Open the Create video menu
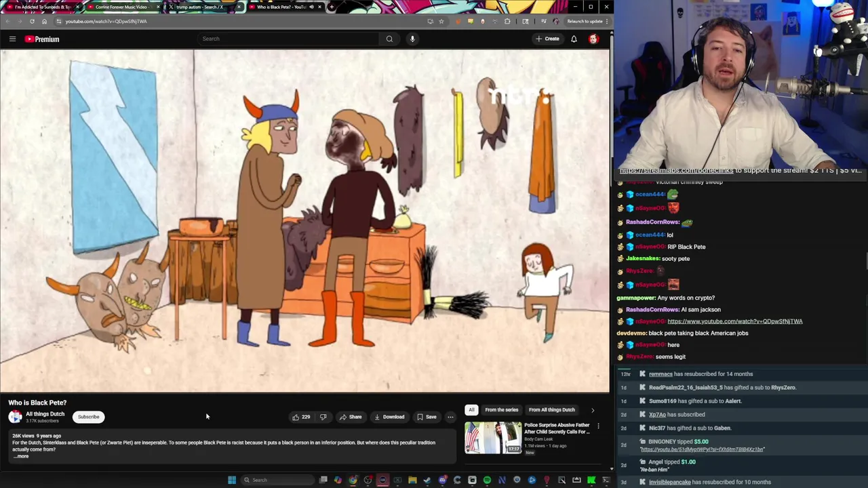This screenshot has height=488, width=868. coord(547,39)
